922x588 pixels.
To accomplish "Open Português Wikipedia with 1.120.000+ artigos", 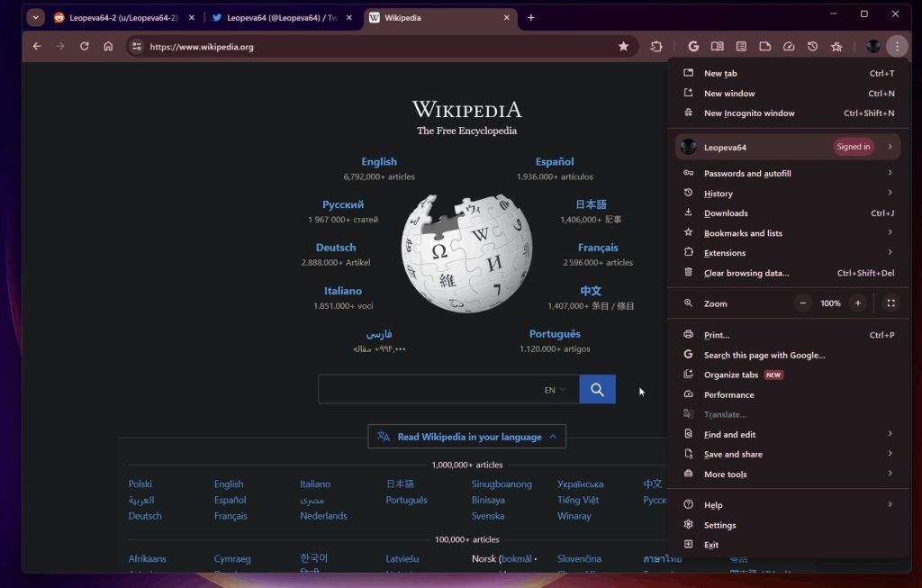I will (555, 334).
